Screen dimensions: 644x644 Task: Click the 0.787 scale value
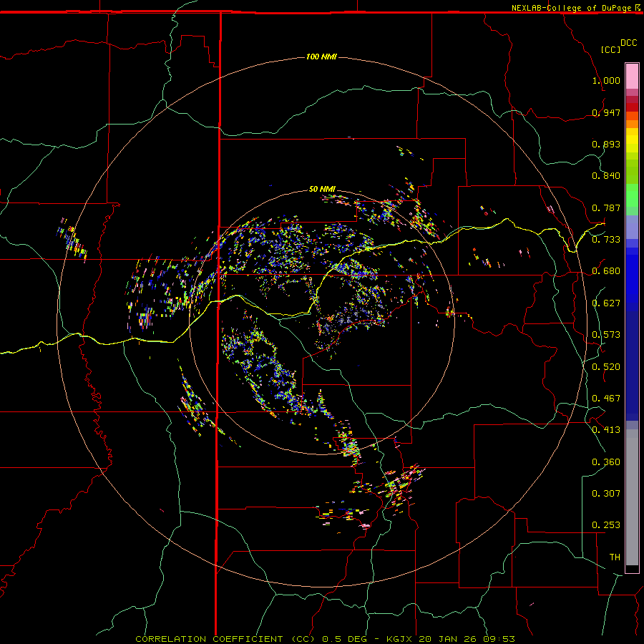pyautogui.click(x=606, y=208)
